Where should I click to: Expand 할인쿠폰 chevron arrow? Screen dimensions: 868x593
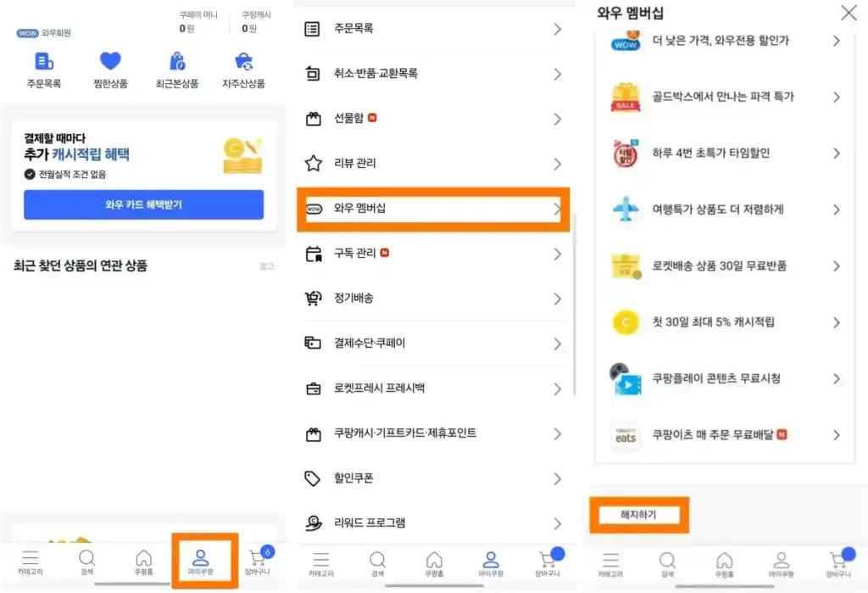(x=558, y=478)
